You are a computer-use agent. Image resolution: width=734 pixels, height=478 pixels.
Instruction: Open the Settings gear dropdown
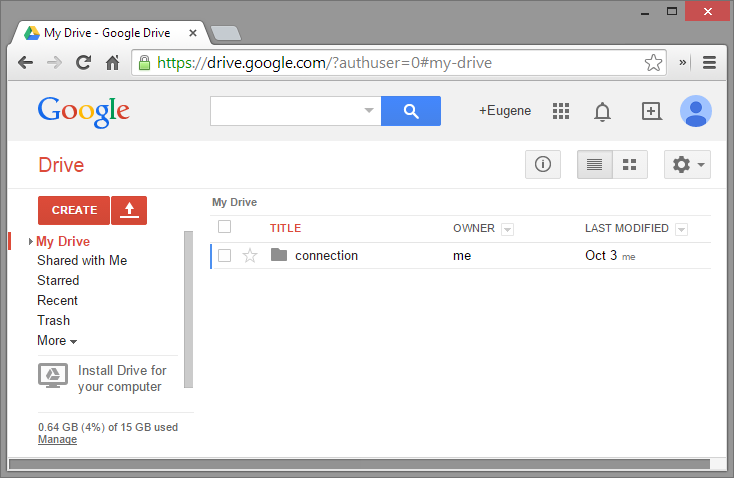(687, 164)
